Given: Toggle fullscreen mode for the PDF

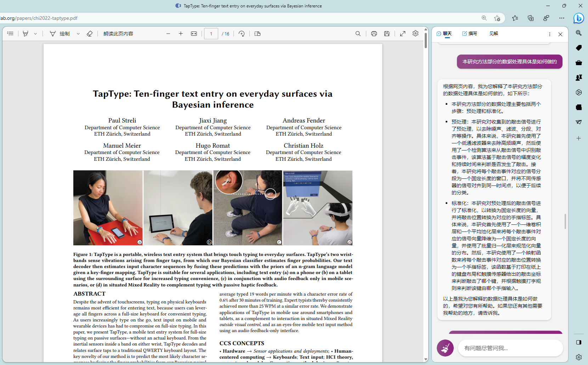Looking at the screenshot, I should [403, 34].
